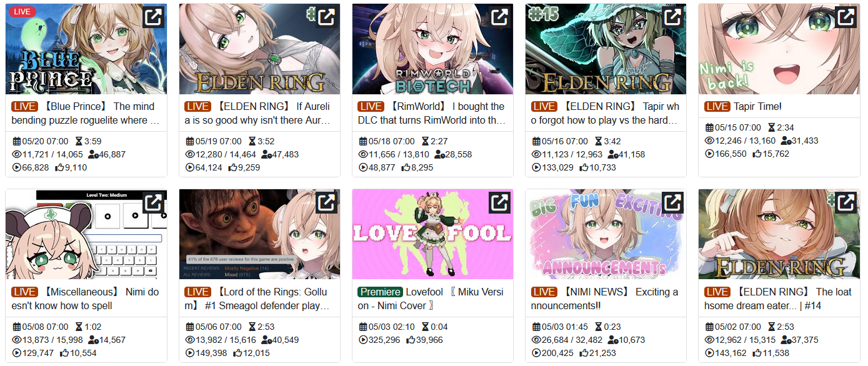868x366 pixels.
Task: Open external link on Gollum stream card
Action: 326,202
